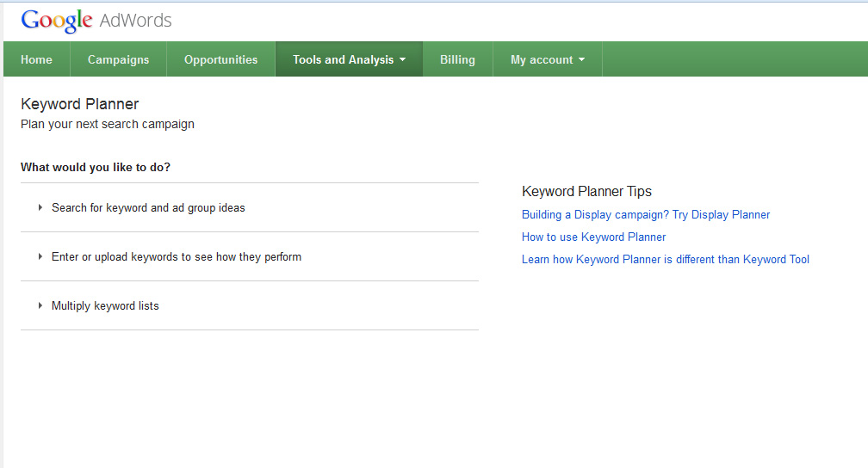Viewport: 868px width, 468px height.
Task: Go to the Opportunities tab
Action: coord(220,59)
